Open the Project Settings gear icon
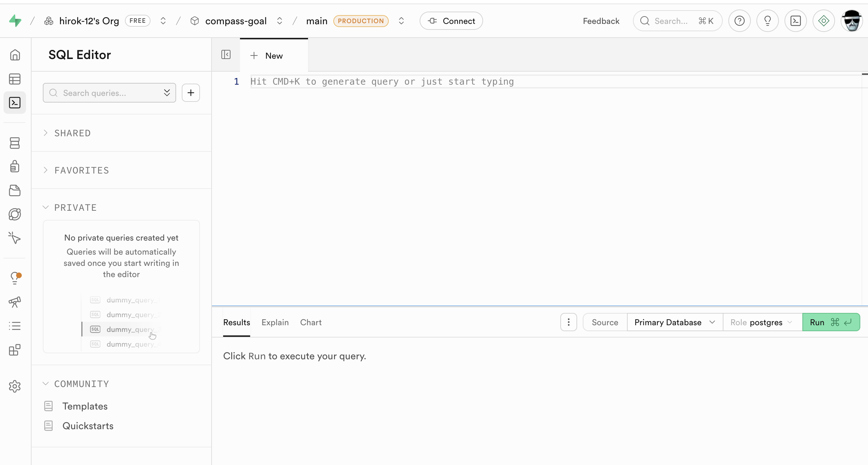Viewport: 868px width, 465px height. tap(15, 386)
